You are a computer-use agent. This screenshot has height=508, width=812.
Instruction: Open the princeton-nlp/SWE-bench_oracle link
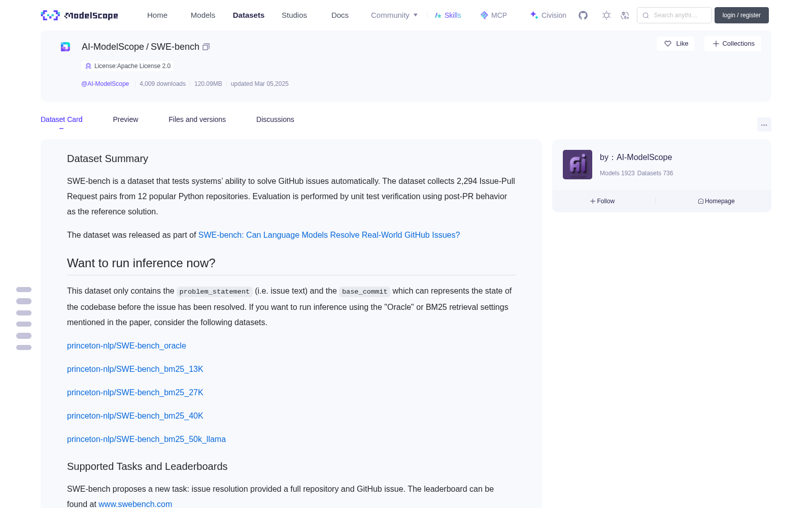coord(126,345)
